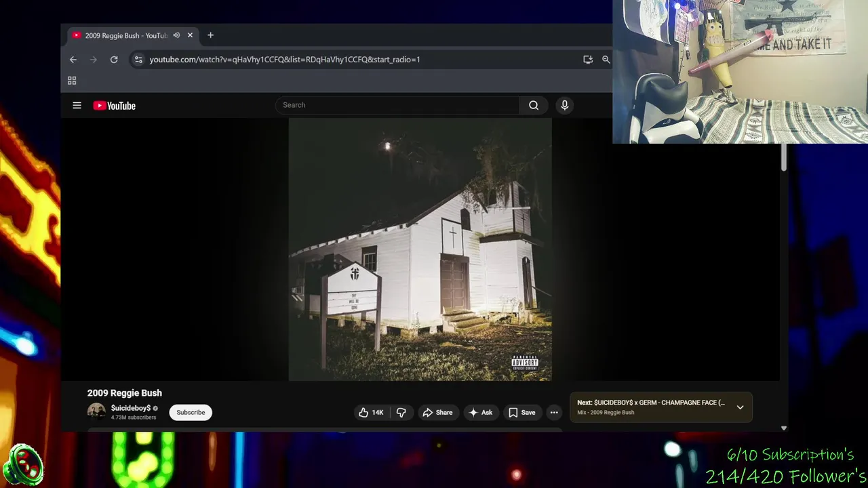Click the page vertical scrollbar thumb

tap(783, 157)
